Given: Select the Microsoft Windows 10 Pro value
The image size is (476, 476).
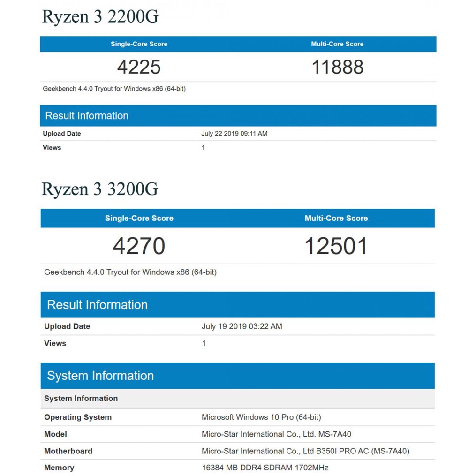Looking at the screenshot, I should pyautogui.click(x=261, y=417).
